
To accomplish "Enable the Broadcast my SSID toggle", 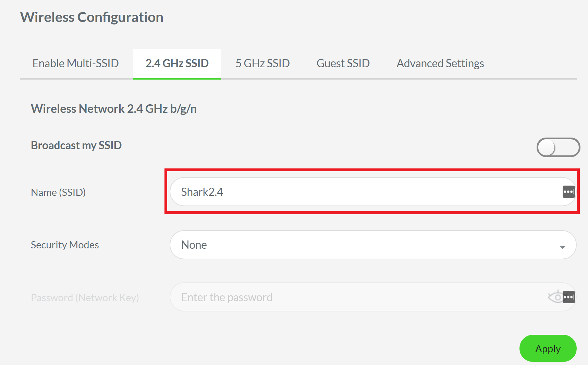I will click(558, 147).
